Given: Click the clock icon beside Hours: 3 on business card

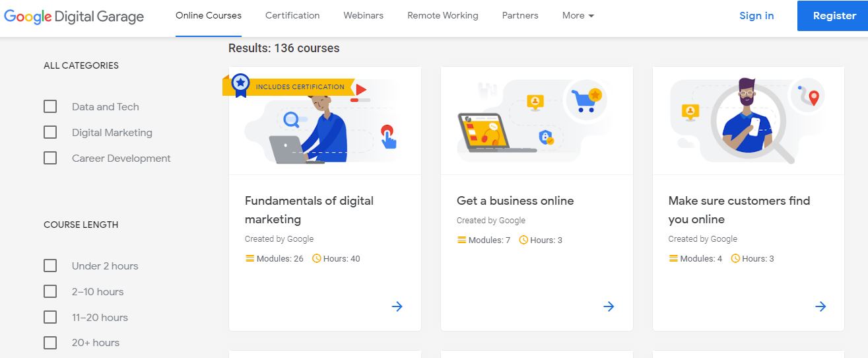Looking at the screenshot, I should coord(524,240).
